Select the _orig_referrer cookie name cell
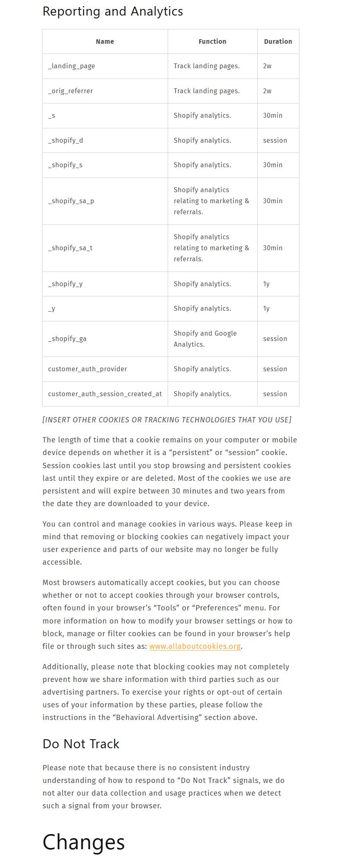Screen dimensions: 355x868 (x=70, y=91)
